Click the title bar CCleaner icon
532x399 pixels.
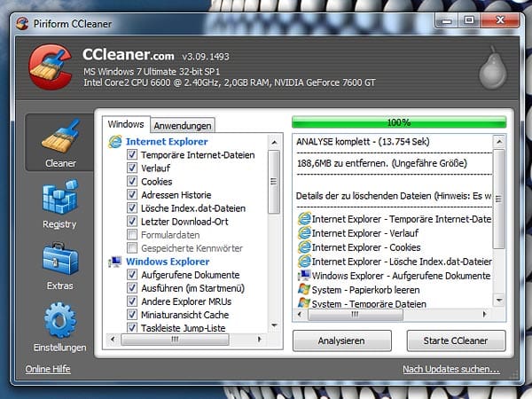click(22, 24)
